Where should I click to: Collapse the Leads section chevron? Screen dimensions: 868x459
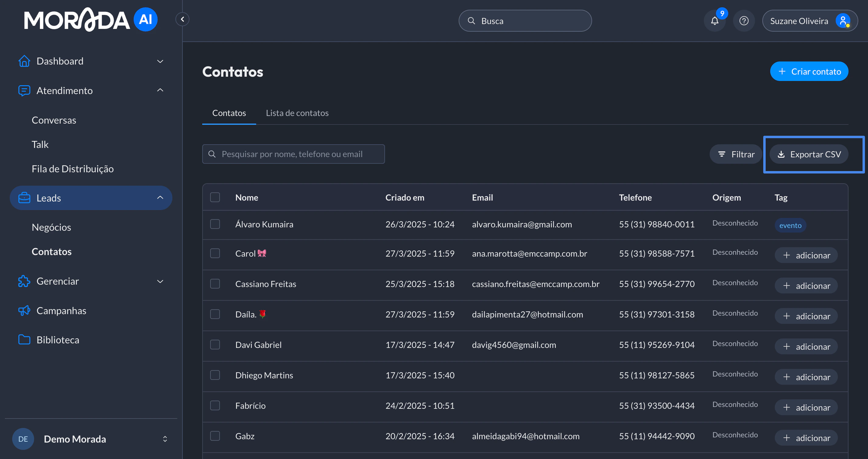[x=160, y=198]
